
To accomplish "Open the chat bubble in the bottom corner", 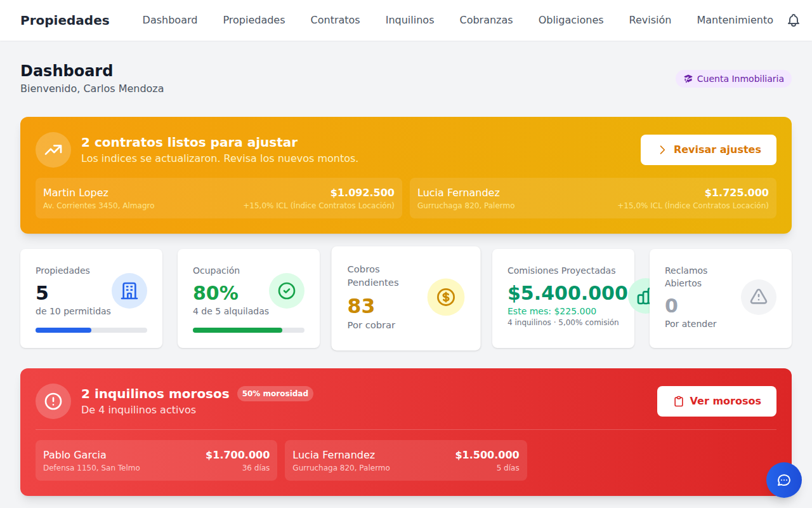I will point(784,480).
